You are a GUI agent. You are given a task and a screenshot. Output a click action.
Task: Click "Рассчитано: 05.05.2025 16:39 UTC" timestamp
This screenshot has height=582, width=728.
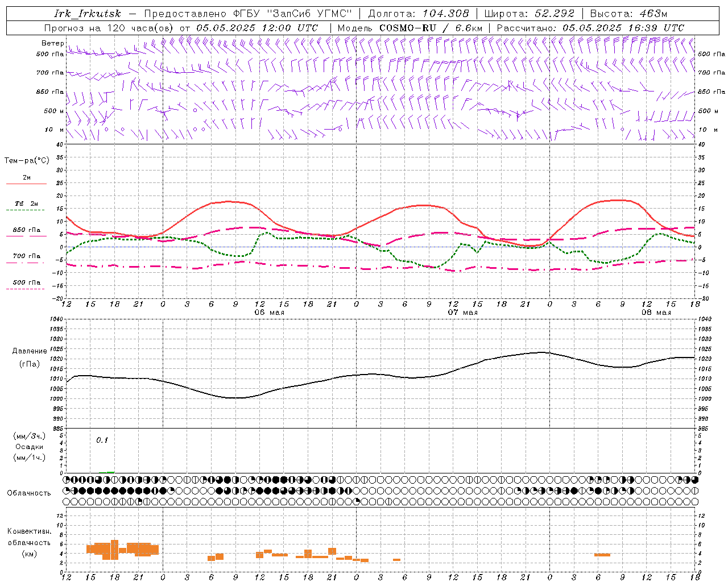pyautogui.click(x=590, y=28)
